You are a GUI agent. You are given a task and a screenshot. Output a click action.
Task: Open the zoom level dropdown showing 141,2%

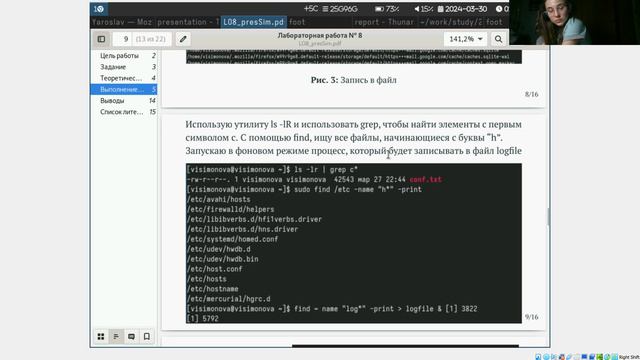tap(465, 39)
